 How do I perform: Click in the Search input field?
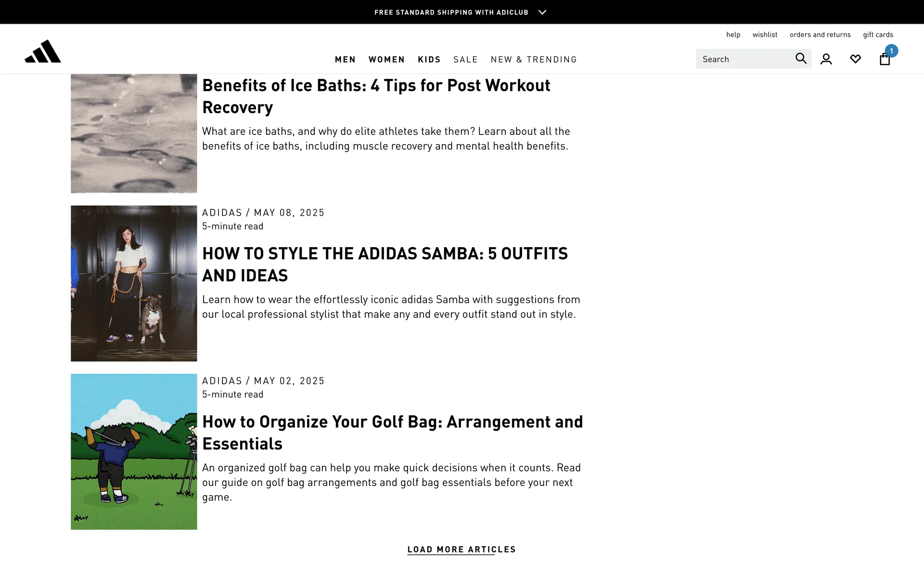pos(744,59)
